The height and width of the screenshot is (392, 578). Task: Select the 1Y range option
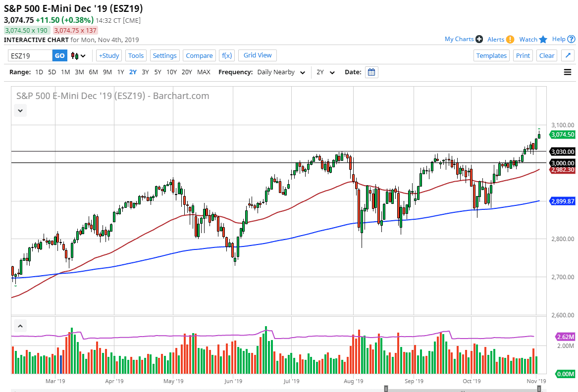click(x=120, y=72)
